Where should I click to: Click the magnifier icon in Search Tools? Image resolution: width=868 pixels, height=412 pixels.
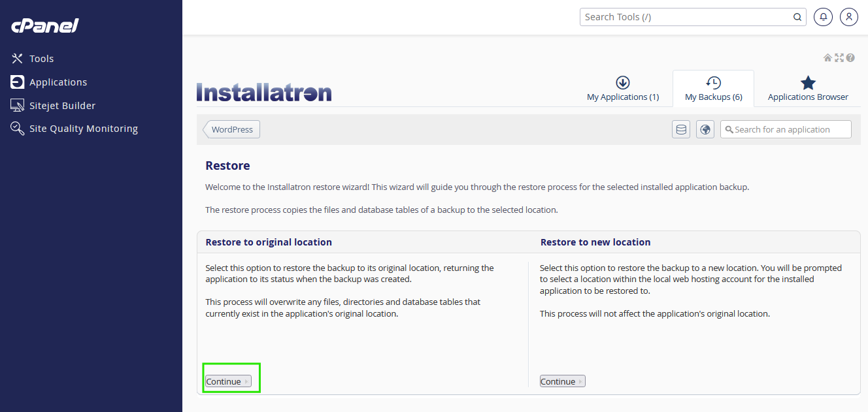point(797,18)
